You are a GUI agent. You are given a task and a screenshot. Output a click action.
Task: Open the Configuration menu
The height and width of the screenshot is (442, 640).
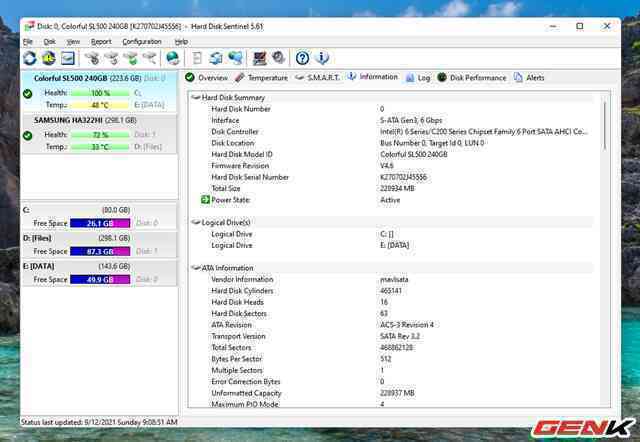point(142,42)
